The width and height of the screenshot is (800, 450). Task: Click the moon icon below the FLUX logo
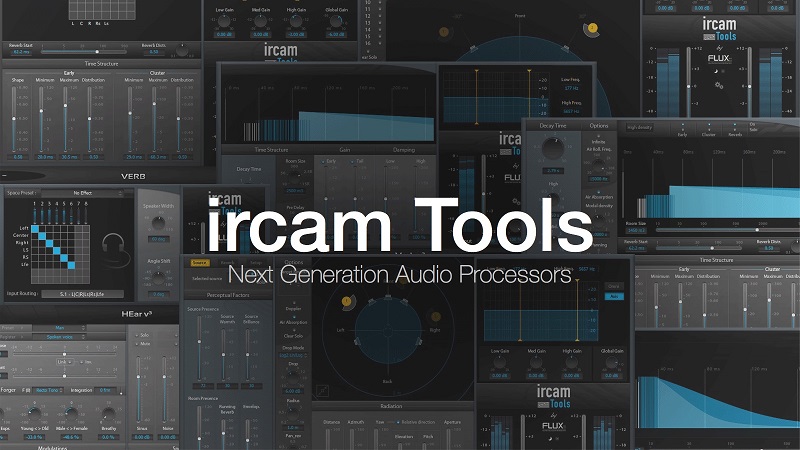[716, 71]
